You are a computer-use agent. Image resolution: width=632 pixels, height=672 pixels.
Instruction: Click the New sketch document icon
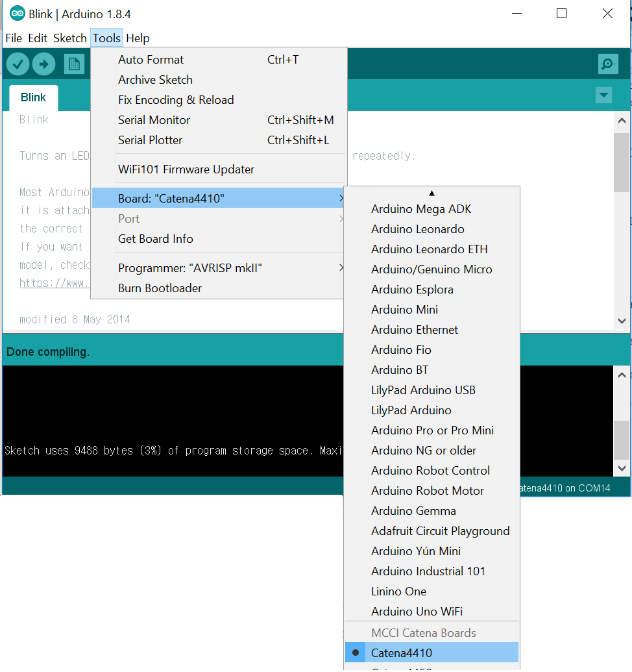74,64
